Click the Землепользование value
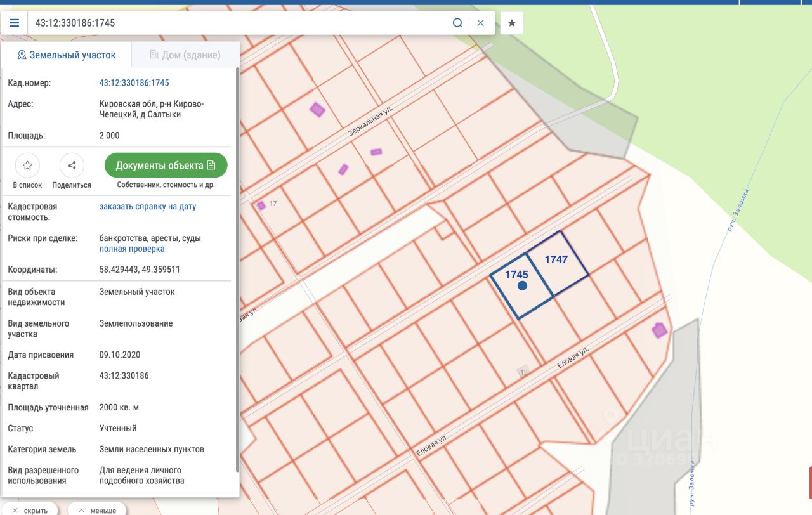This screenshot has width=812, height=515. pos(136,323)
